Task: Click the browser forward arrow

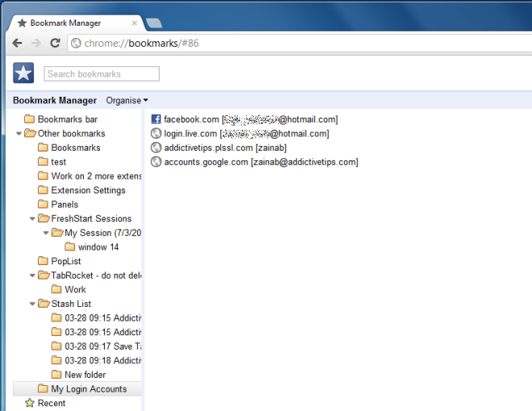Action: 36,43
